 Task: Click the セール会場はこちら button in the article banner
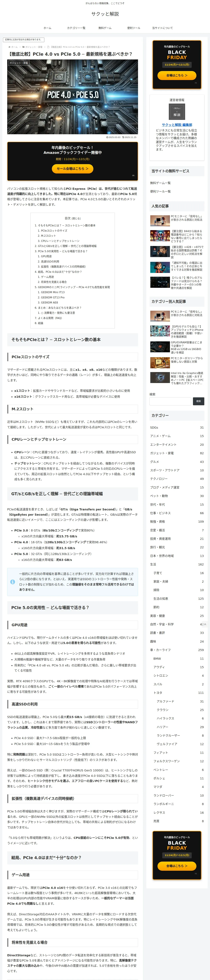coord(72,169)
